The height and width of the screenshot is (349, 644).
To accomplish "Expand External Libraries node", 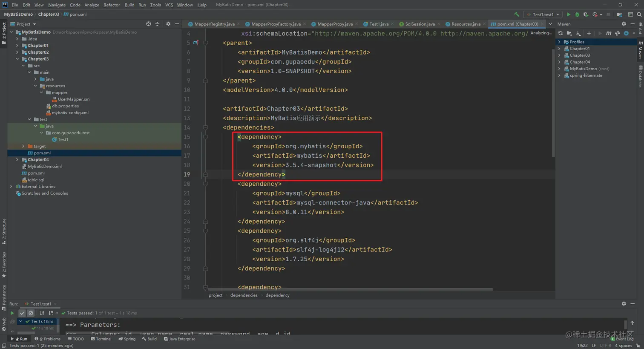I will (x=11, y=186).
